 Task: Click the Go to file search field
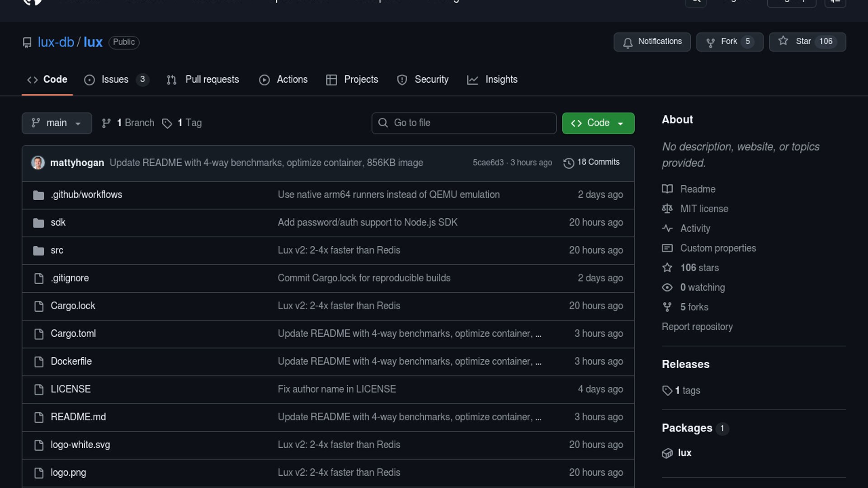coord(464,123)
